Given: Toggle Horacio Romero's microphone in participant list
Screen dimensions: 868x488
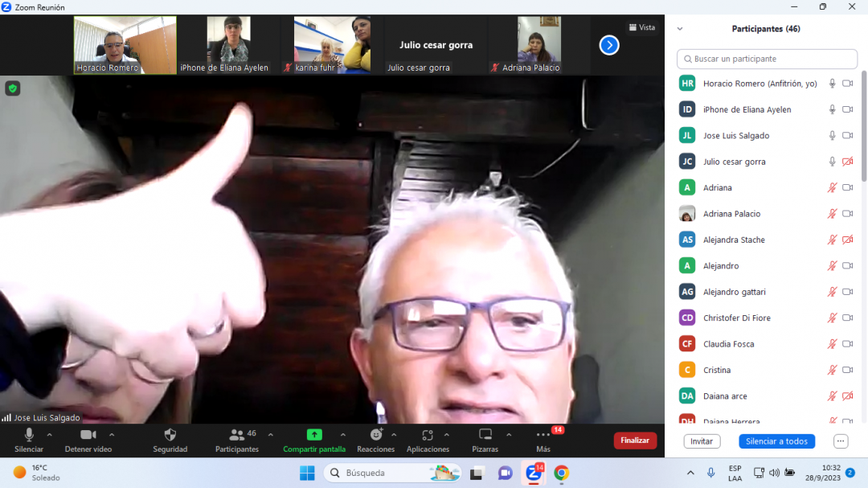Looking at the screenshot, I should [x=832, y=84].
